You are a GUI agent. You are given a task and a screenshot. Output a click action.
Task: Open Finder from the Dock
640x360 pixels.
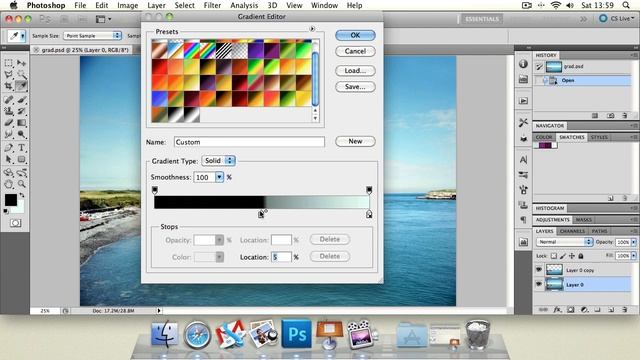click(164, 335)
